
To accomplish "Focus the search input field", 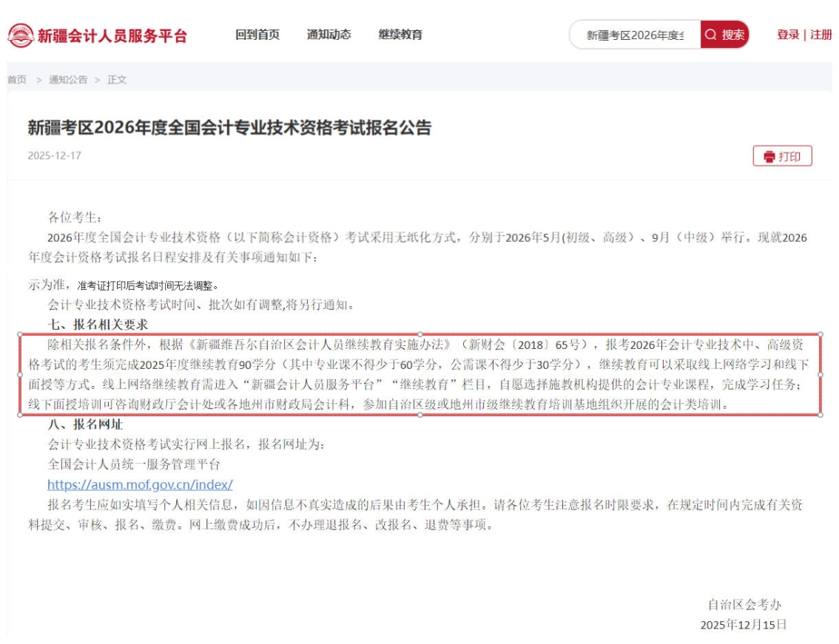I will click(x=636, y=35).
